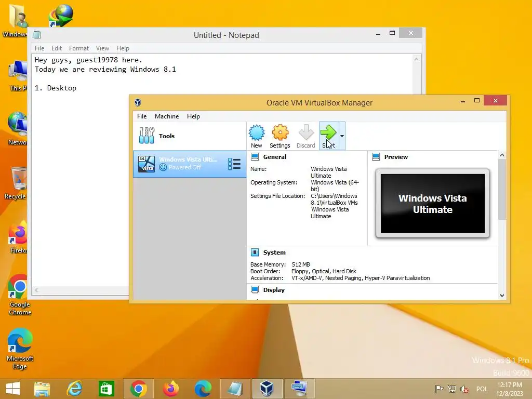Click the '1. Desktop' line in Notepad

[55, 88]
